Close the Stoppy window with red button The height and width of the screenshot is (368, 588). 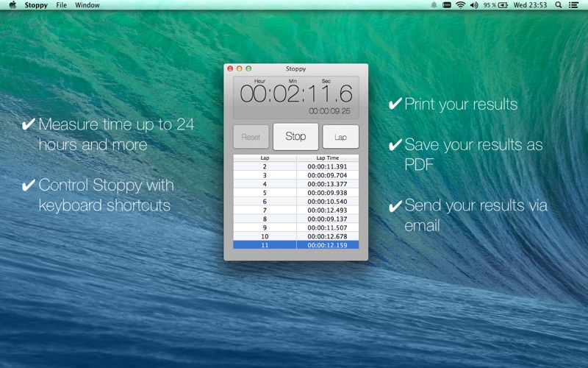(x=230, y=68)
